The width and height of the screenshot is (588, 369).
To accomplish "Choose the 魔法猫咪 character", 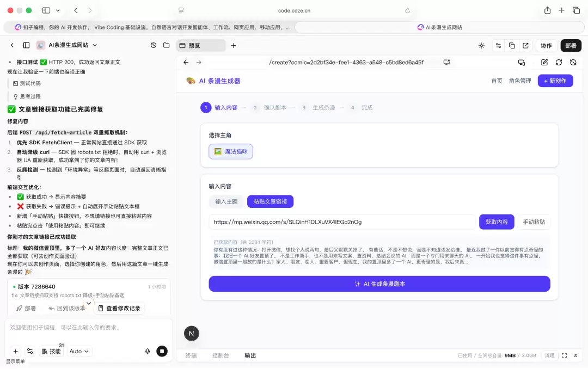I will 231,151.
